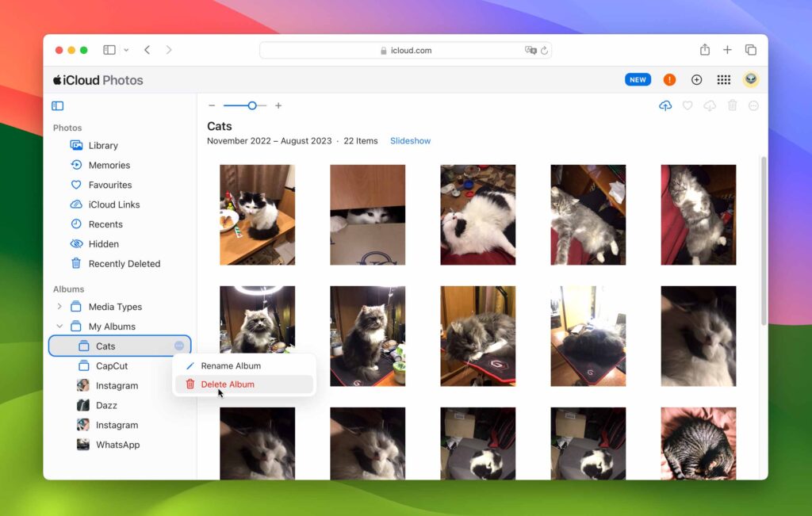Click the NEW badge button
The image size is (812, 516).
pos(638,79)
